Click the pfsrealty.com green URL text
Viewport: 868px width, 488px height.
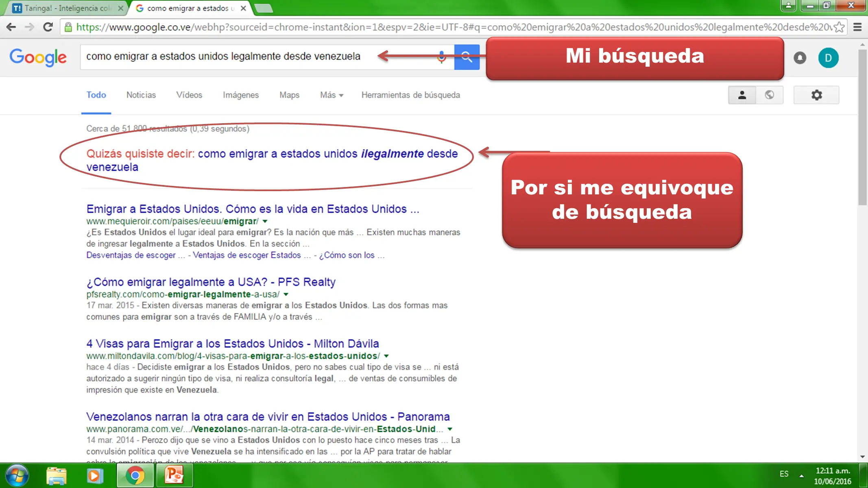(183, 294)
